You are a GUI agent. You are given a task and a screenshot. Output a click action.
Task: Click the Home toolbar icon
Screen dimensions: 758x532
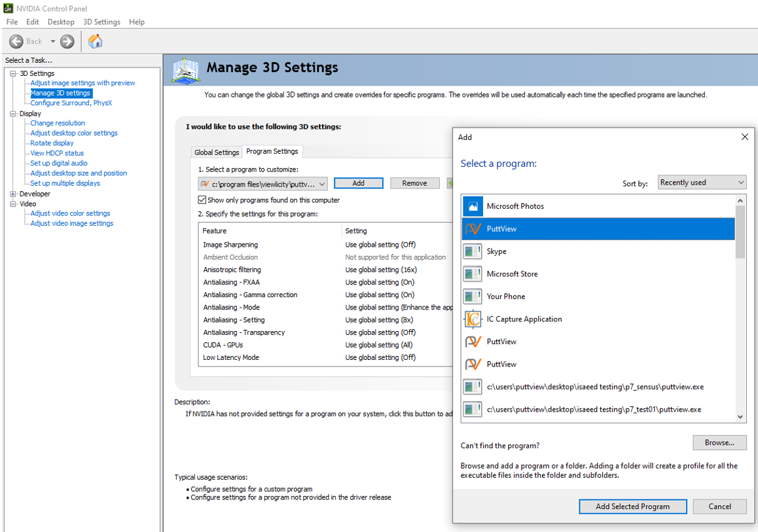tap(95, 42)
